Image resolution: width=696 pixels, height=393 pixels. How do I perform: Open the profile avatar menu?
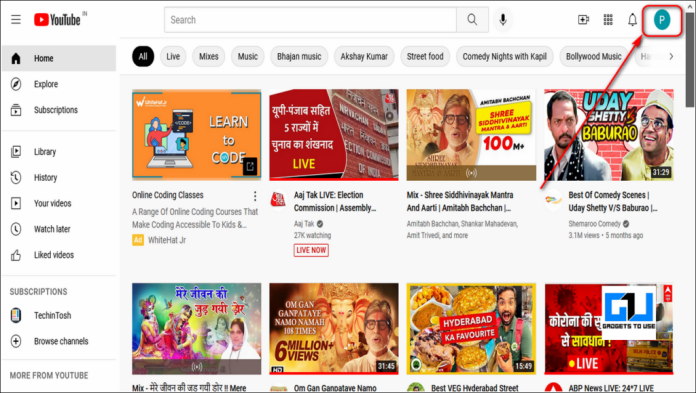tap(662, 20)
